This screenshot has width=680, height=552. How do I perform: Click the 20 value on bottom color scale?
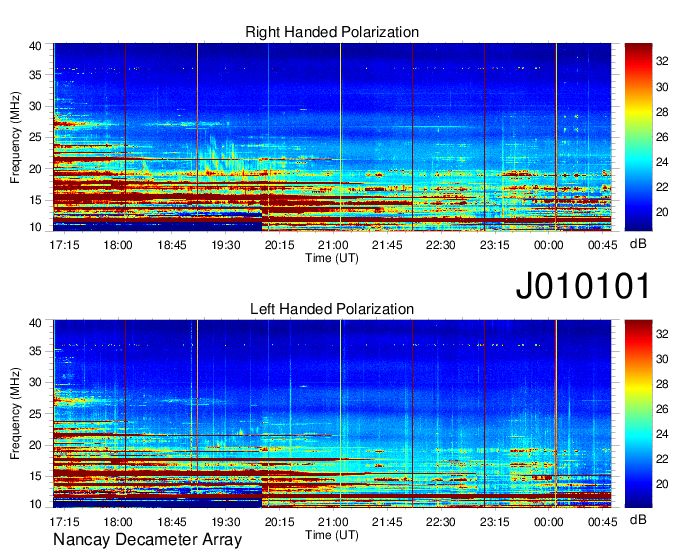click(x=662, y=484)
